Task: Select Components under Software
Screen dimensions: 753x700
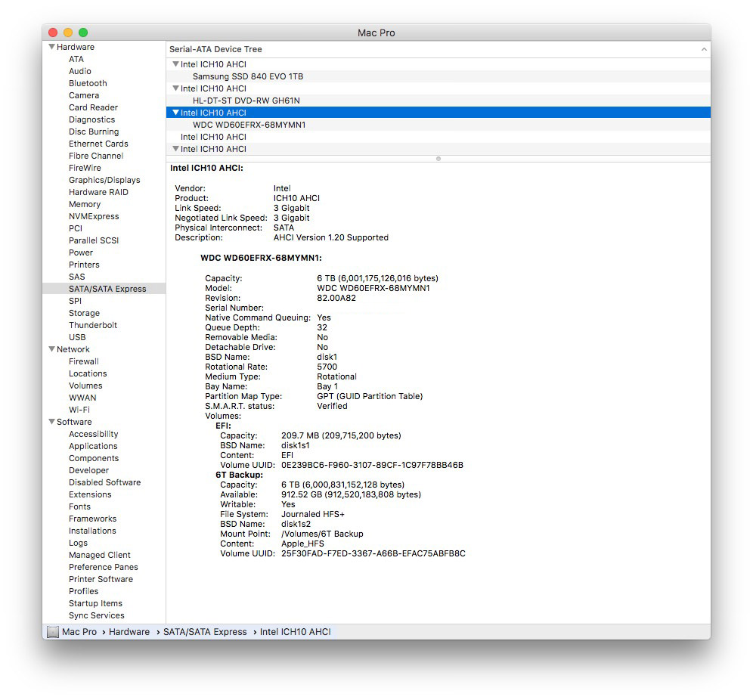Action: (x=94, y=458)
